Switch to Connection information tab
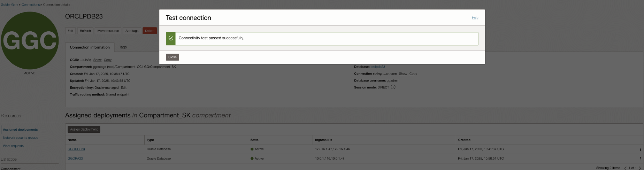 pos(90,47)
